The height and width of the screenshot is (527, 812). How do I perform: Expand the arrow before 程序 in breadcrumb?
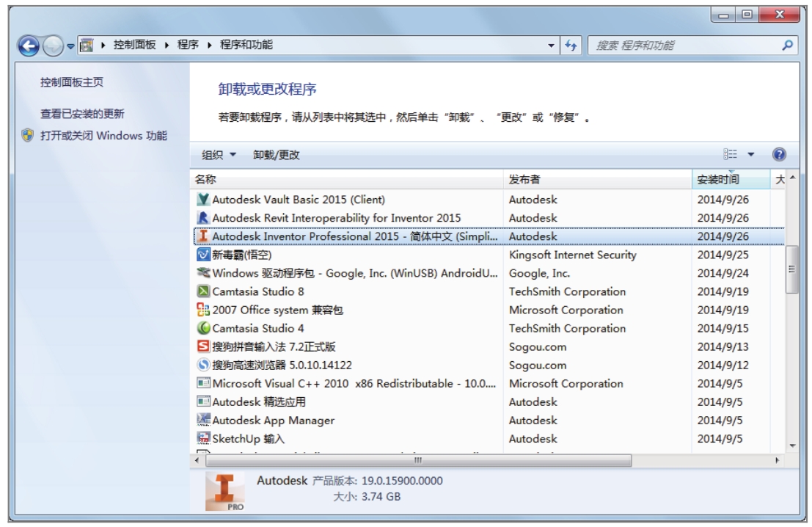pos(167,45)
